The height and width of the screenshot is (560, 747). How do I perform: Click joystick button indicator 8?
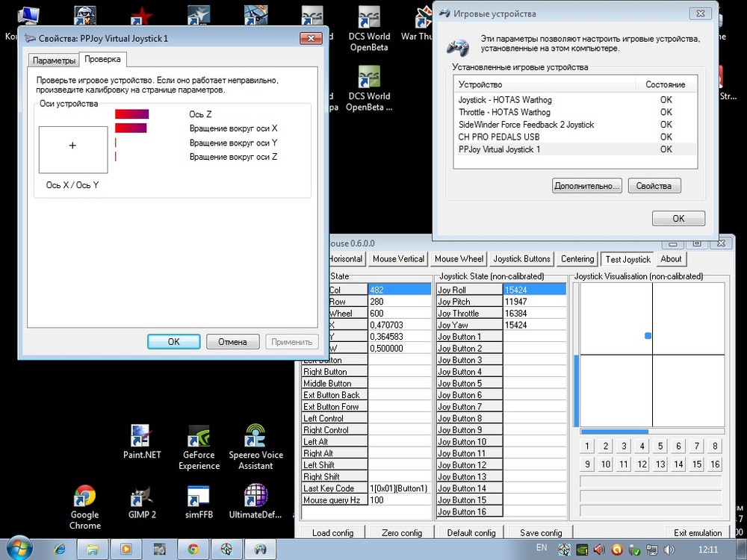click(715, 447)
